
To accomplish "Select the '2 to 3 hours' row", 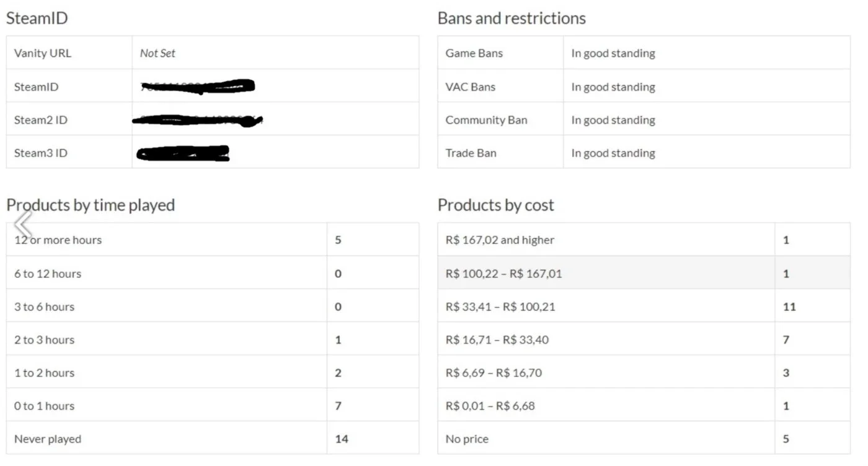I will pos(213,339).
